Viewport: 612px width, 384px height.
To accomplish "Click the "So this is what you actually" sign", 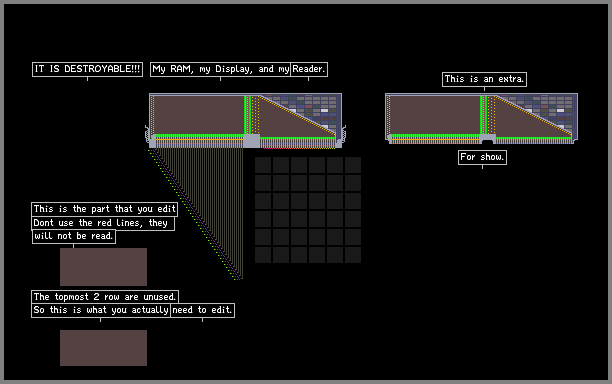I will 101,310.
